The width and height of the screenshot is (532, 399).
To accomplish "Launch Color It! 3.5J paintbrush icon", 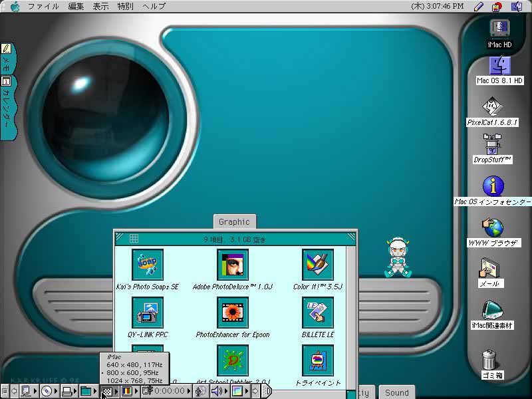I will [318, 264].
